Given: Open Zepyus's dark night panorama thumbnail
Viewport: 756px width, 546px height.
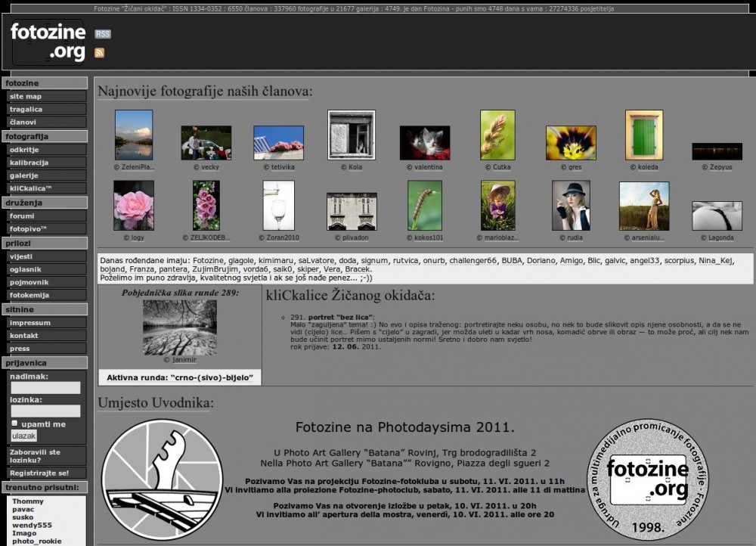Looking at the screenshot, I should [x=717, y=151].
